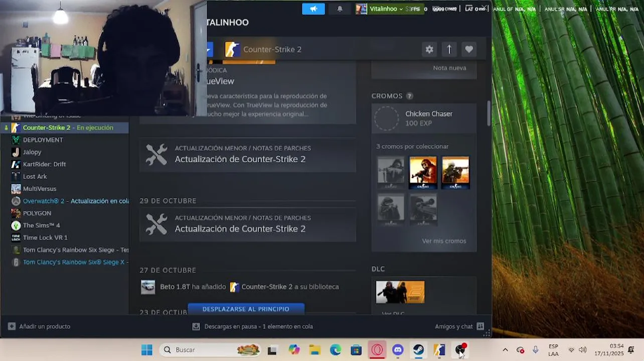Screen dimensions: 644x361
Task: Open Task View from the taskbar
Action: coord(272,350)
